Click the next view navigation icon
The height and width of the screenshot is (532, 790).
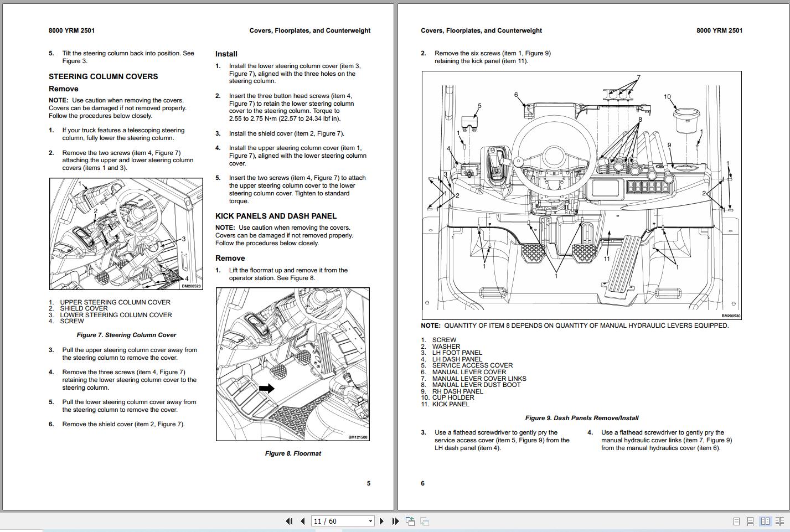click(425, 521)
